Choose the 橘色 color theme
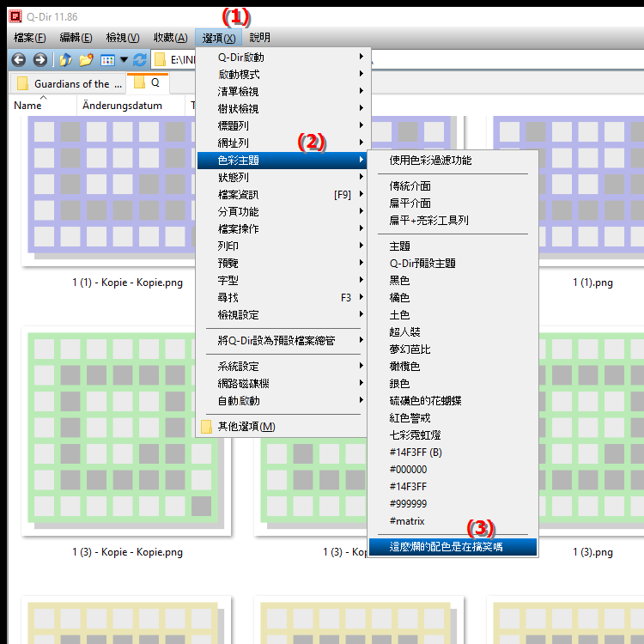Image resolution: width=644 pixels, height=644 pixels. 453,298
